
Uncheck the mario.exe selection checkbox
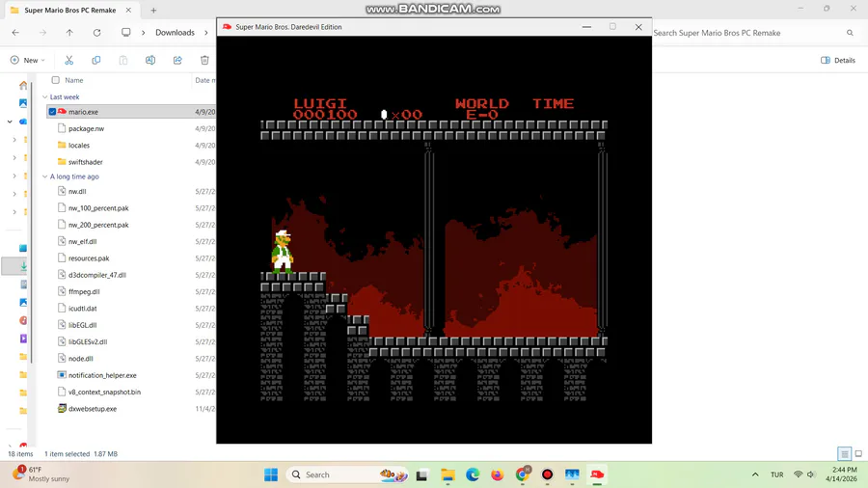click(x=52, y=112)
